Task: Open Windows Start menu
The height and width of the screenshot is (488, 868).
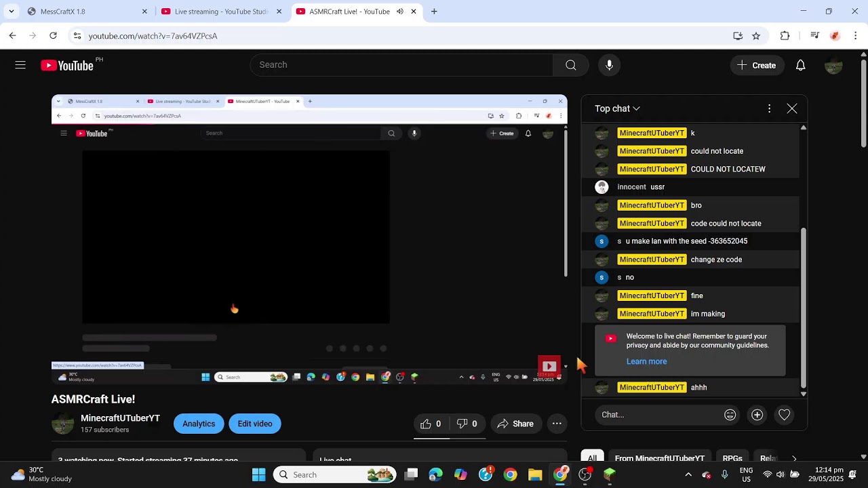Action: pyautogui.click(x=259, y=475)
